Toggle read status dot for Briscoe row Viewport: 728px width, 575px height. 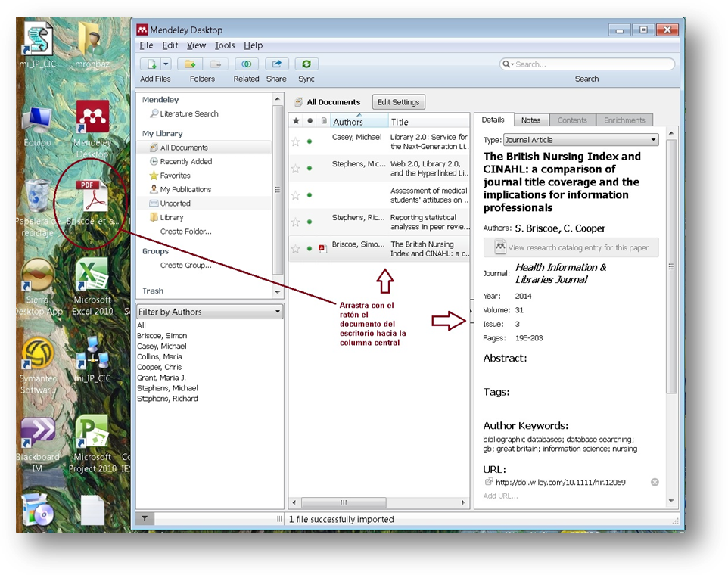pos(310,249)
